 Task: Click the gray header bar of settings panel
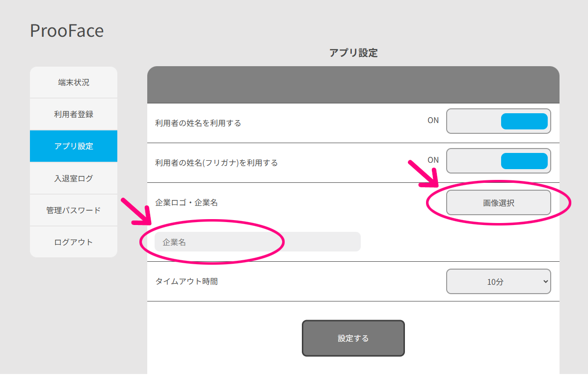click(x=353, y=85)
